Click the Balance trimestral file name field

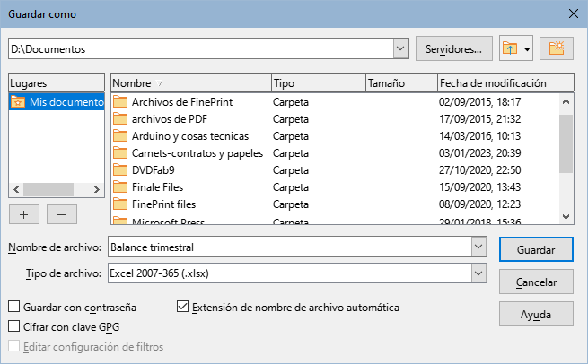tap(287, 247)
